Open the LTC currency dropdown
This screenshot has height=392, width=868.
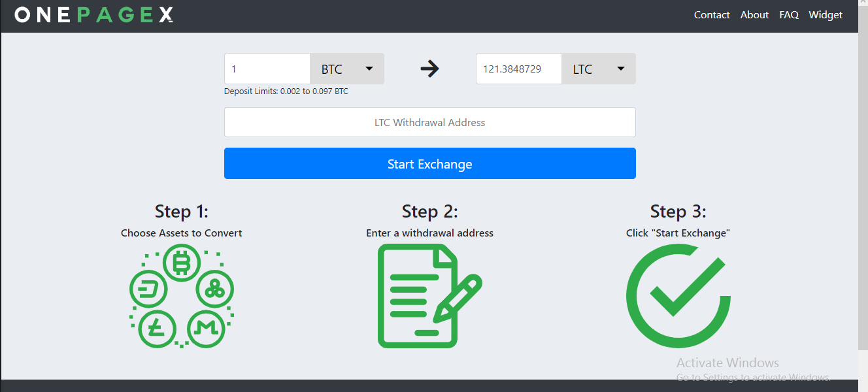(599, 69)
